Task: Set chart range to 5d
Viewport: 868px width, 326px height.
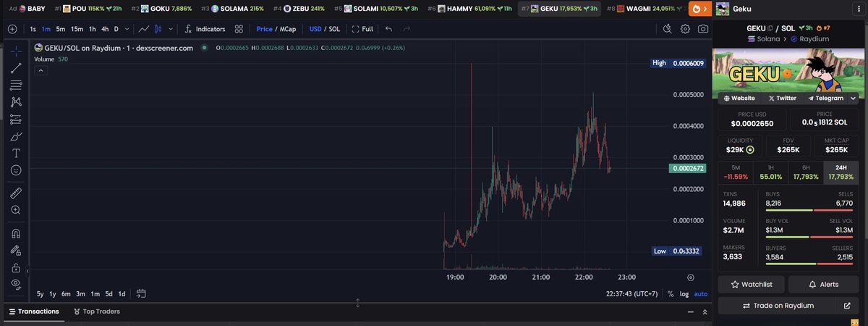Action: click(109, 293)
